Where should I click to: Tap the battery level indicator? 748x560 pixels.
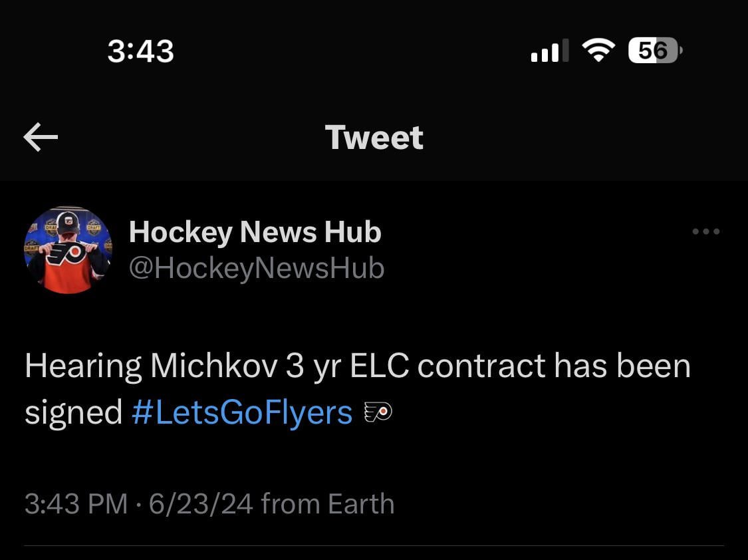click(x=654, y=51)
